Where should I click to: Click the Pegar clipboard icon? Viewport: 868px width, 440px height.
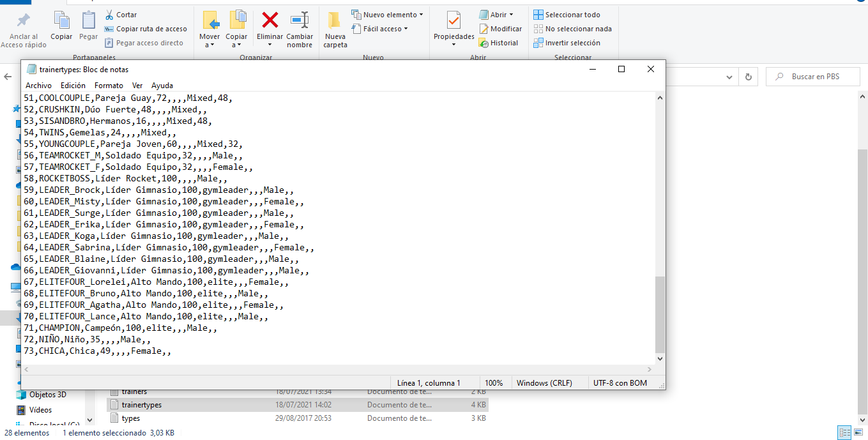[88, 20]
